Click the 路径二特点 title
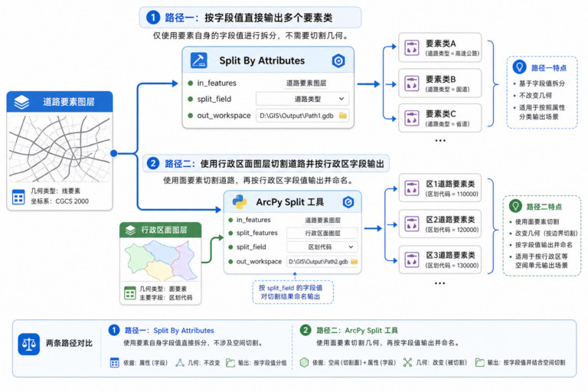This screenshot has width=588, height=392. pyautogui.click(x=544, y=207)
